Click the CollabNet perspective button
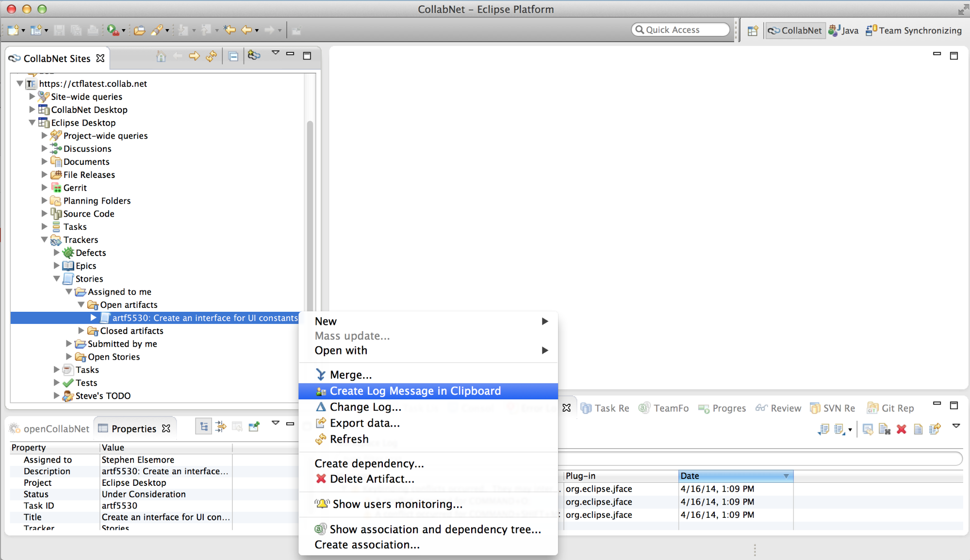 795,30
